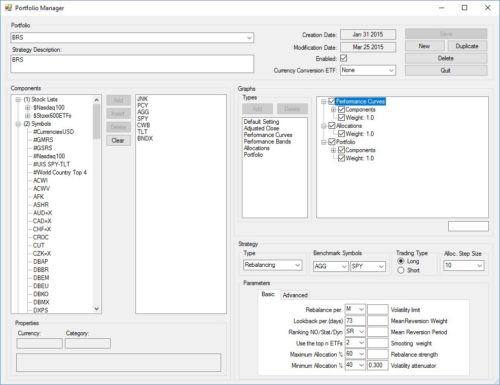
Task: Open the Portfolio BRS dropdown
Action: [249, 38]
